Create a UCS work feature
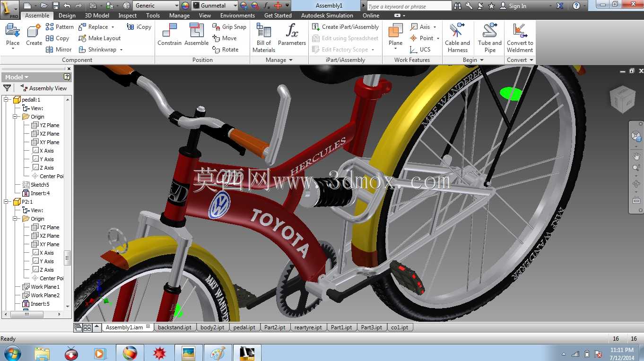This screenshot has width=644, height=361. click(420, 50)
